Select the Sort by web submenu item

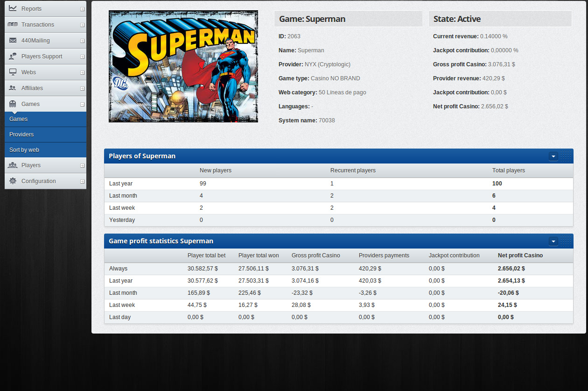(x=24, y=150)
